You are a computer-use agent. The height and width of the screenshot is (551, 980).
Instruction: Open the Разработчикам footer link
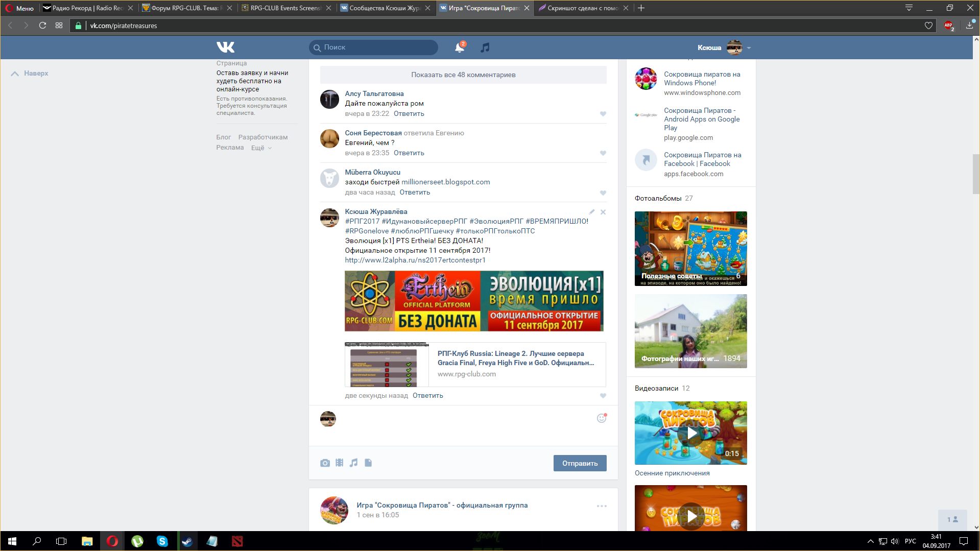(x=262, y=137)
